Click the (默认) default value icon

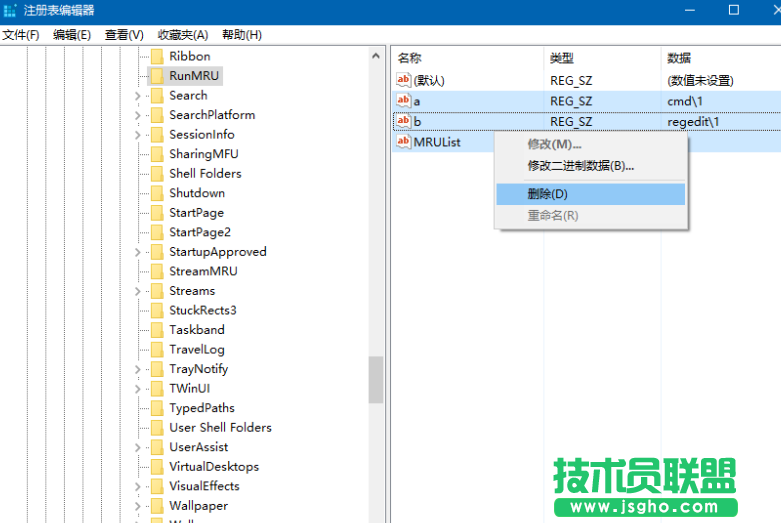coord(403,81)
